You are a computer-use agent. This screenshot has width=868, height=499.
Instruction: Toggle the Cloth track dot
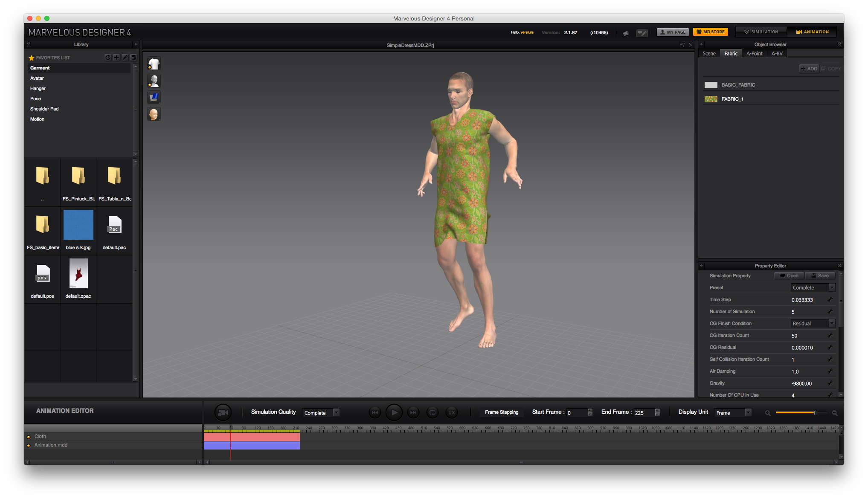[x=29, y=437]
